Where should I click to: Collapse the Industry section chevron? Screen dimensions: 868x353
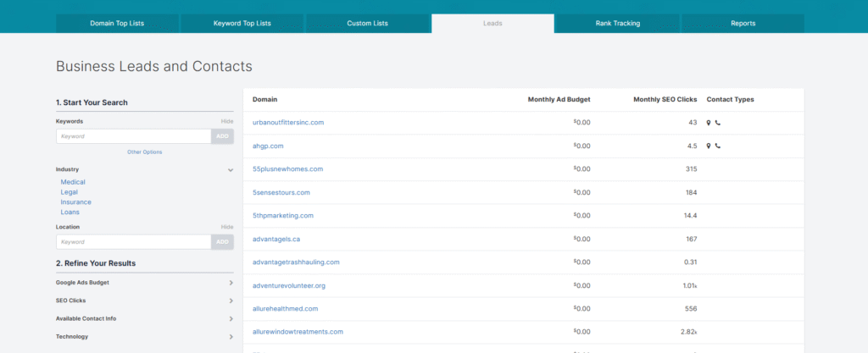(x=231, y=170)
